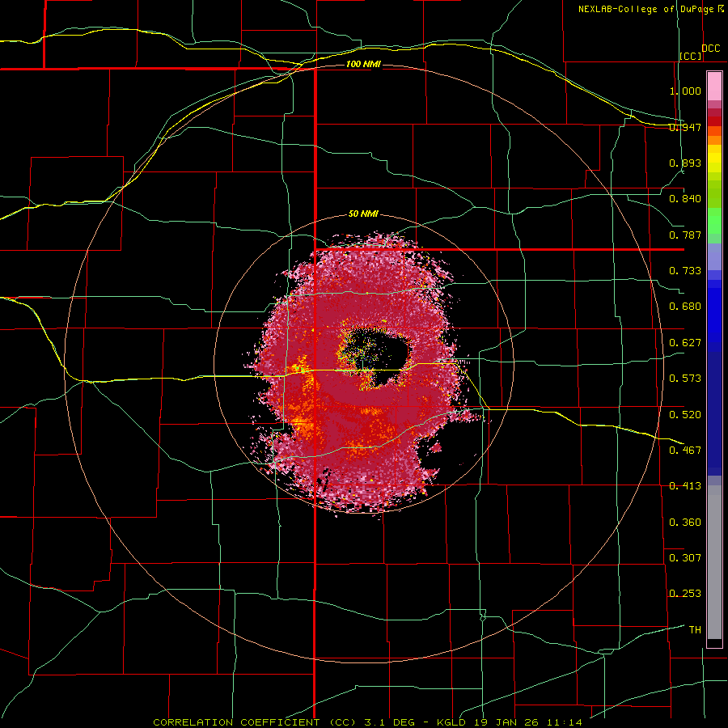Click the 1.000 scale value
The image size is (728, 728).
[685, 91]
